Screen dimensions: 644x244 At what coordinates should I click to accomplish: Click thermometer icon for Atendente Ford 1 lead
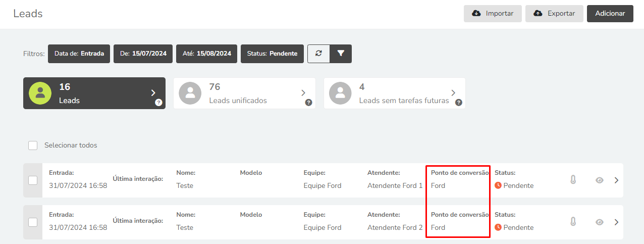[x=573, y=180]
